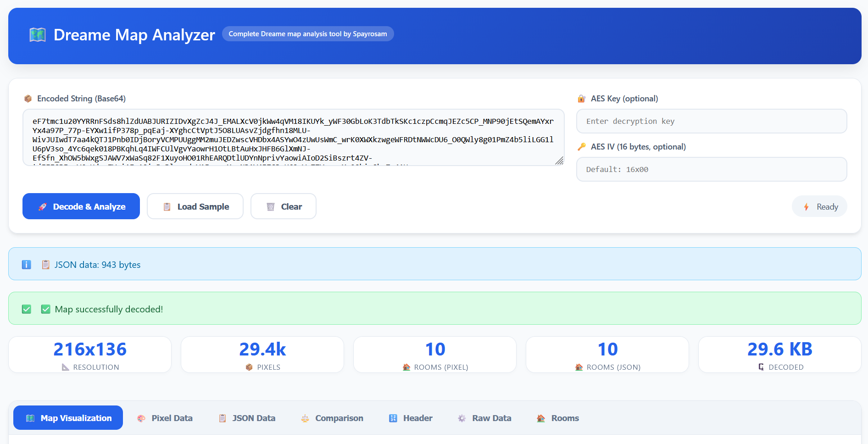Switch to the Pixel Data tab
The image size is (868, 444).
pos(165,418)
